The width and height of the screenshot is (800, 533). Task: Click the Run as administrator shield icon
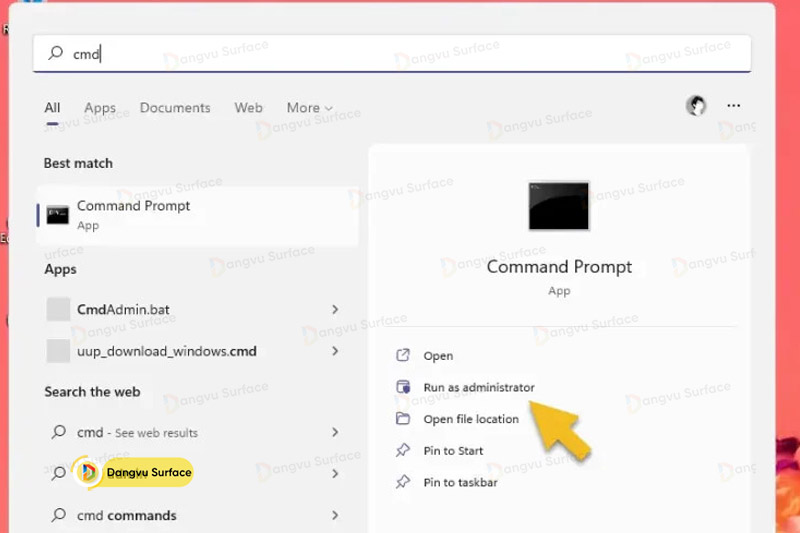(403, 387)
